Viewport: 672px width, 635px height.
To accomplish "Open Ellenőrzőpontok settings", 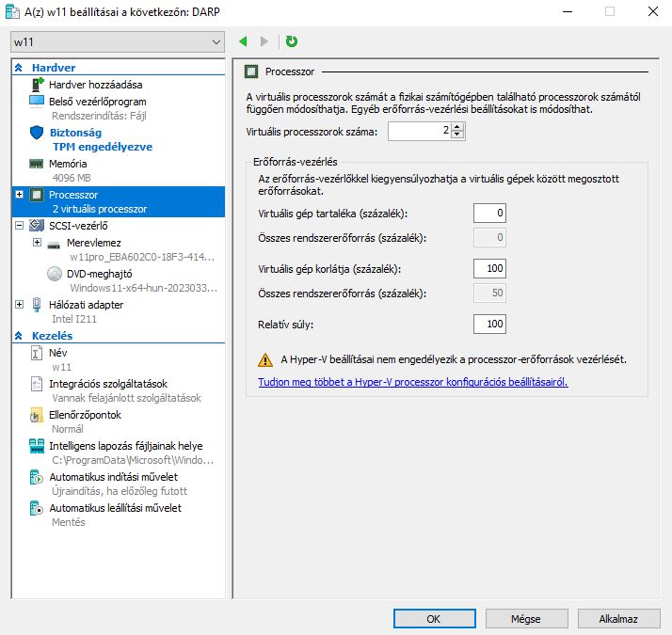I will (x=85, y=415).
